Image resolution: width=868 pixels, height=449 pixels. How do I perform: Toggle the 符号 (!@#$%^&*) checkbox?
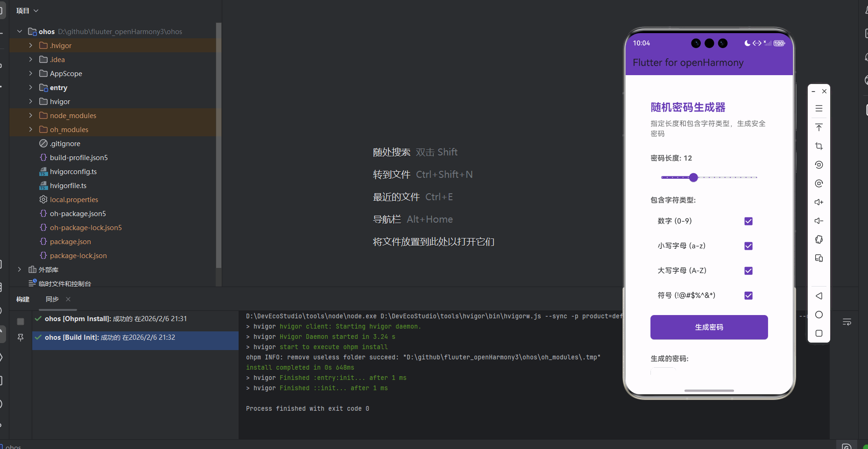point(748,295)
